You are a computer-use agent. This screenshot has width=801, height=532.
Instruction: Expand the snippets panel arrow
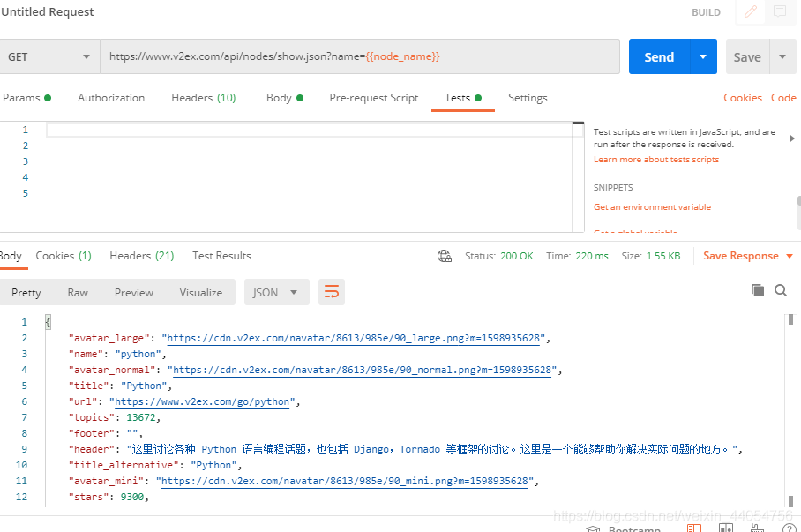792,138
